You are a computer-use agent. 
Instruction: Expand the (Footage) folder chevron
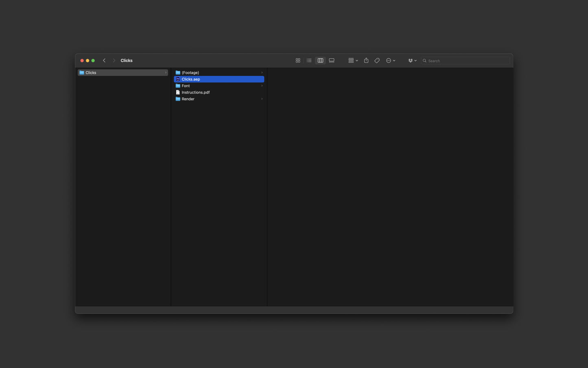click(262, 72)
